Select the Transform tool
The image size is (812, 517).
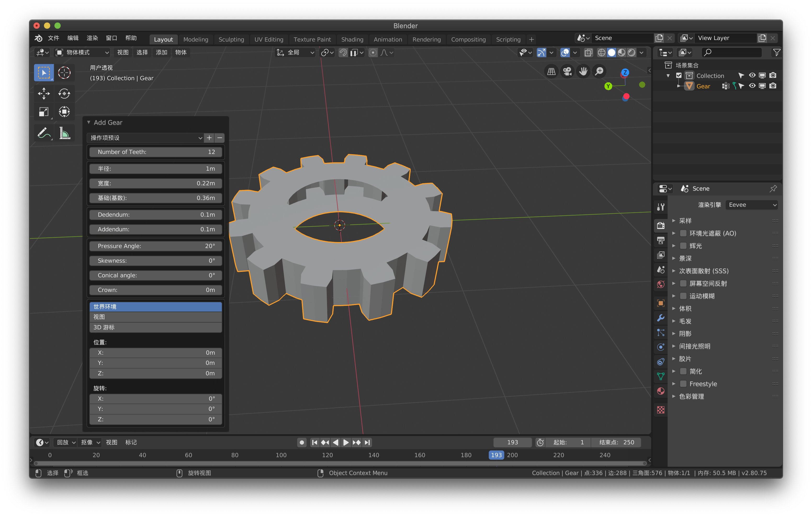coord(64,112)
